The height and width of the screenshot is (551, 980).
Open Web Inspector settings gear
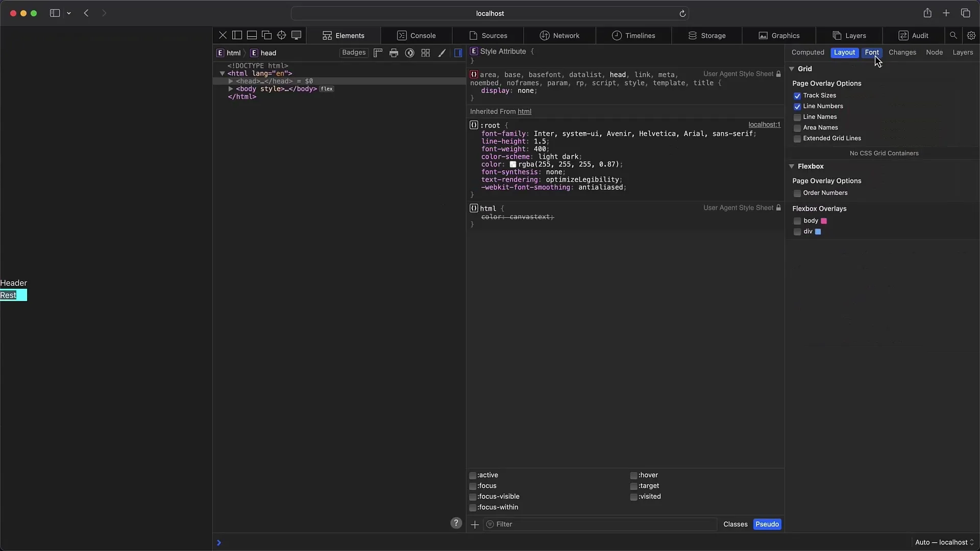pos(971,35)
